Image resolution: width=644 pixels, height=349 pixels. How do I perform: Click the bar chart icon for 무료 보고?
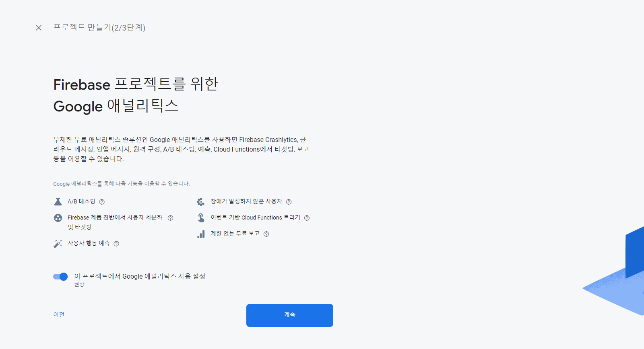201,234
